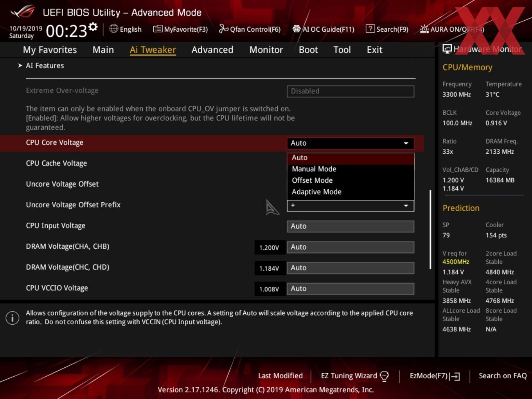Select the CPU Input Voltage label
The height and width of the screenshot is (399, 532).
(56, 226)
